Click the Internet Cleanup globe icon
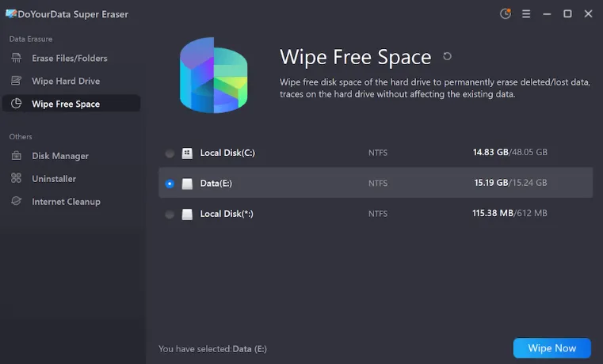Viewport: 603px width, 364px height. click(16, 201)
